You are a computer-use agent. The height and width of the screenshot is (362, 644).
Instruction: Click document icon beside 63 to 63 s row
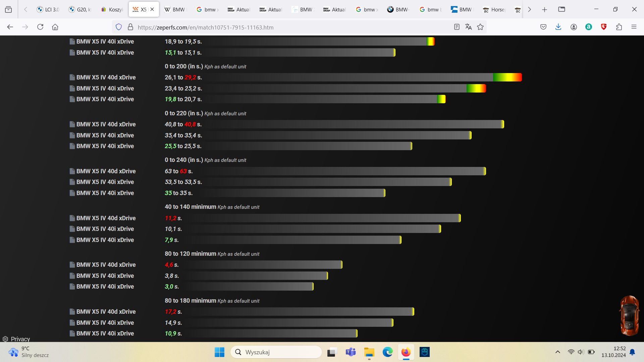tap(72, 171)
